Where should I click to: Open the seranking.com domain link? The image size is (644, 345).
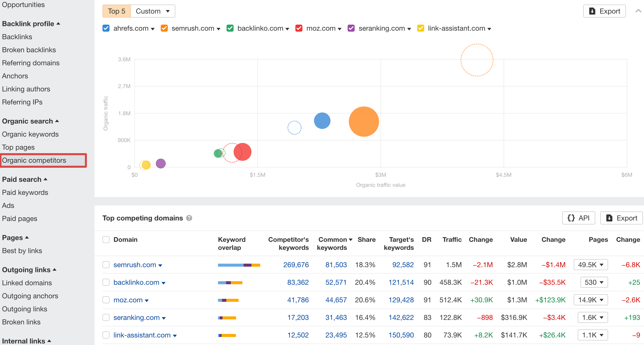tap(136, 317)
